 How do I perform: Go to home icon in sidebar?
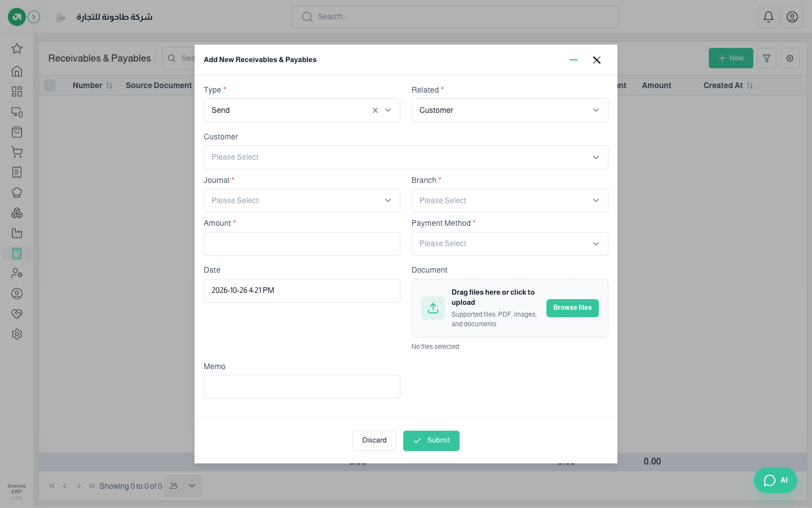17,71
